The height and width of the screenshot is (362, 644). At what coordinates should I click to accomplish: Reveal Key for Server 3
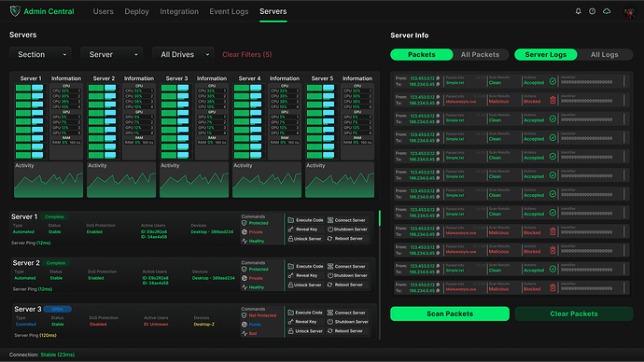pos(302,322)
